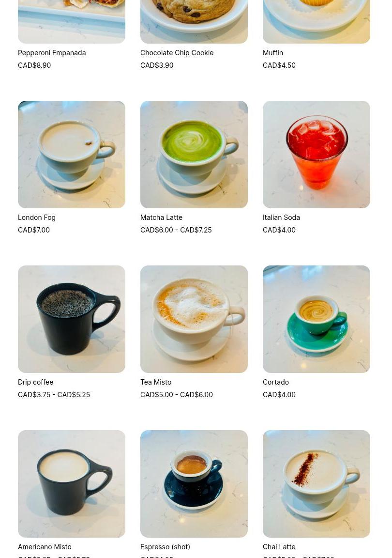Click the Drip coffee black mug image
The width and height of the screenshot is (392, 558).
point(72,319)
